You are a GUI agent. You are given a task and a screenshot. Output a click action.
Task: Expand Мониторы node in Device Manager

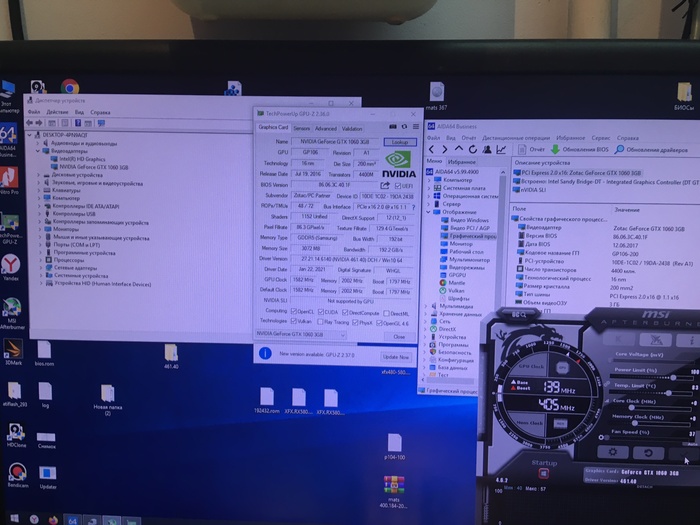pos(39,229)
